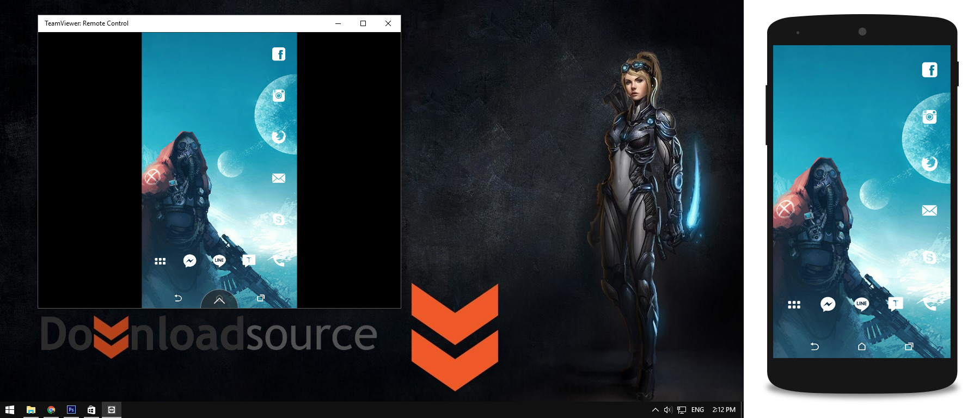Switch to Chrome in the taskbar
Image resolution: width=980 pixels, height=418 pixels.
click(51, 410)
